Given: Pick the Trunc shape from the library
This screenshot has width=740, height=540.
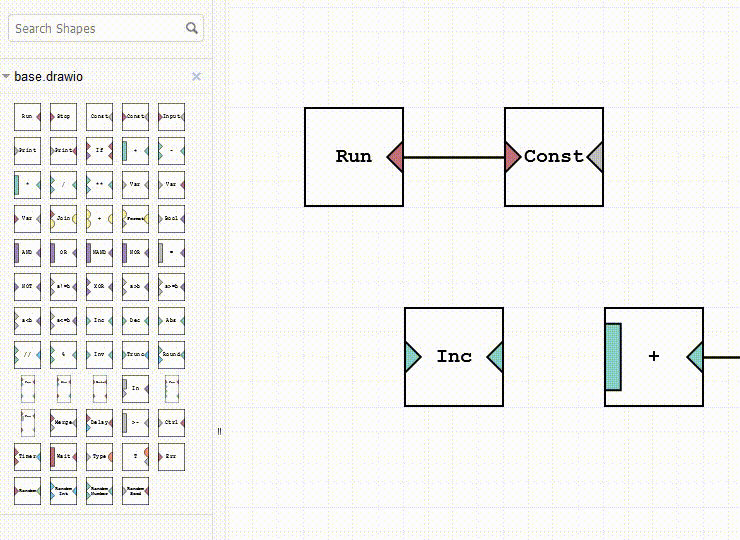Looking at the screenshot, I should 136,355.
